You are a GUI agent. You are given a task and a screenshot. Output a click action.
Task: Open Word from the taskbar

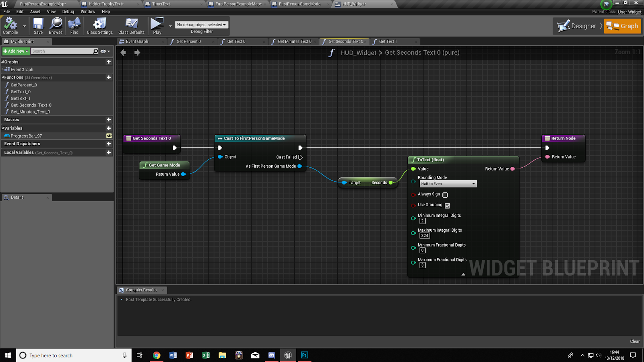(173, 355)
